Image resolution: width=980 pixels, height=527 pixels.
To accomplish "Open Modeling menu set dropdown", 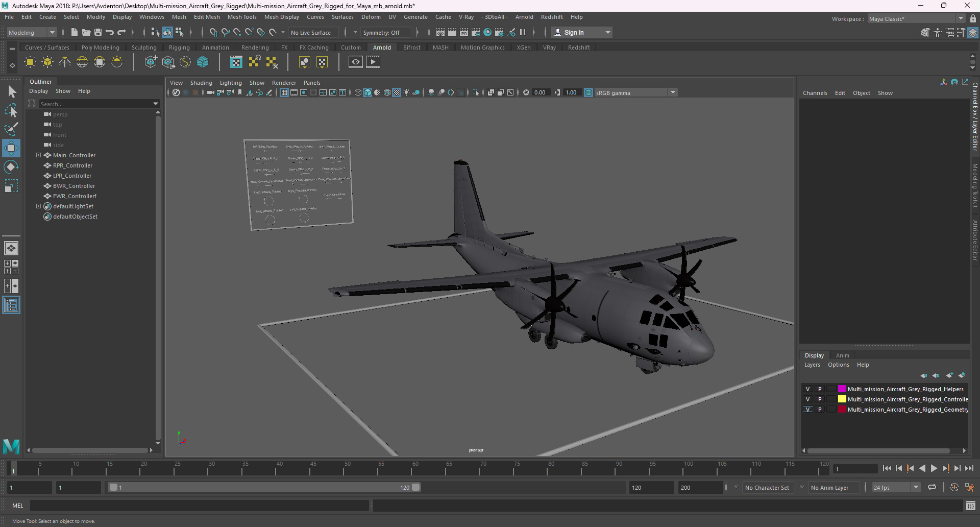I will (x=32, y=32).
